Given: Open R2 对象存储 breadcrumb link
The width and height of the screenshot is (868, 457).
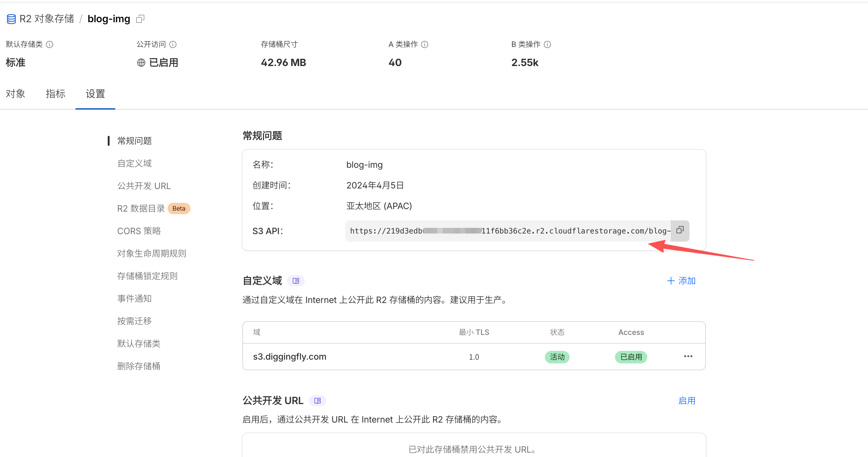Looking at the screenshot, I should tap(46, 19).
